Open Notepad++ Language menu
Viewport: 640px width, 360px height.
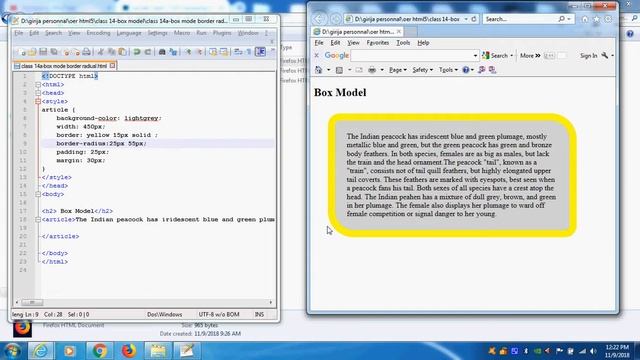[129, 33]
